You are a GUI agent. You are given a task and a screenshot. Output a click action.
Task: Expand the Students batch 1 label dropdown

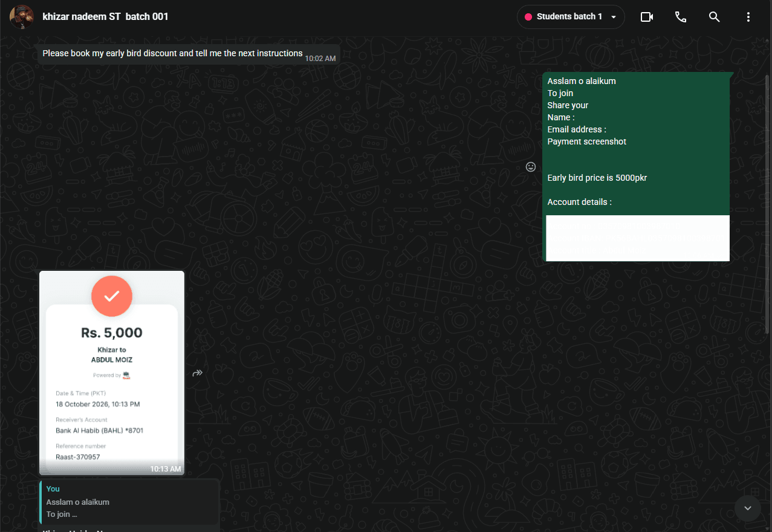[571, 17]
